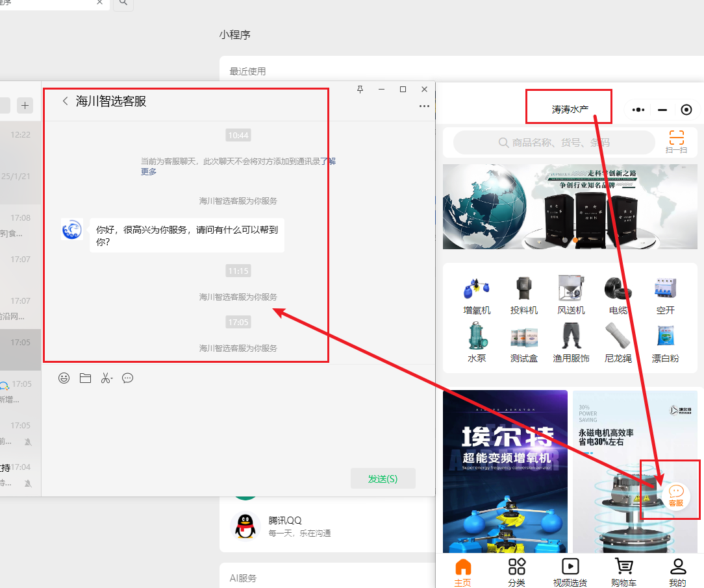
Task: Open the 尼龙绳 category
Action: coord(618,343)
